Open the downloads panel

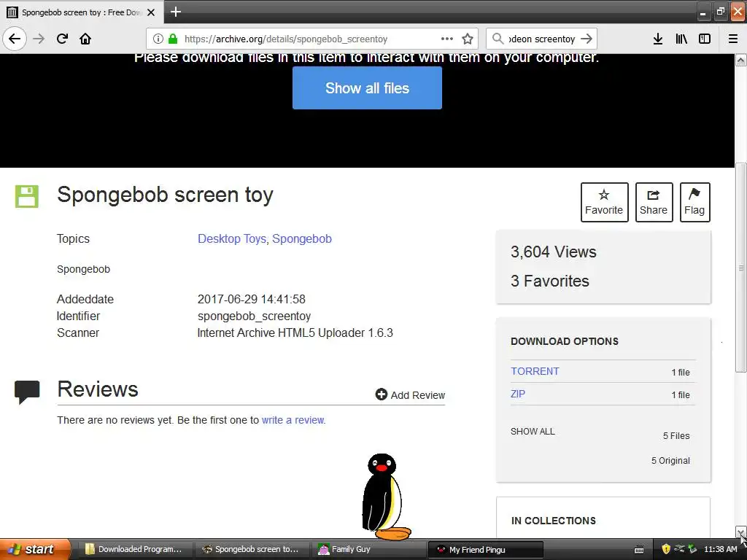pyautogui.click(x=658, y=39)
